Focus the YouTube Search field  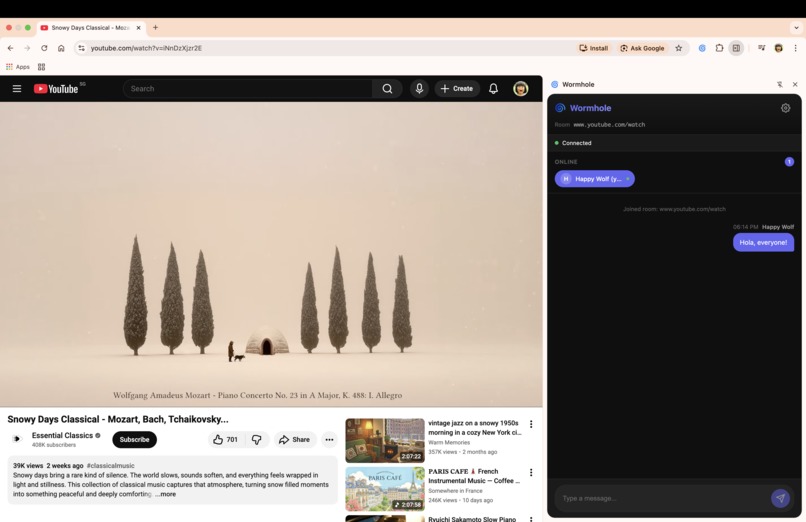click(x=248, y=89)
